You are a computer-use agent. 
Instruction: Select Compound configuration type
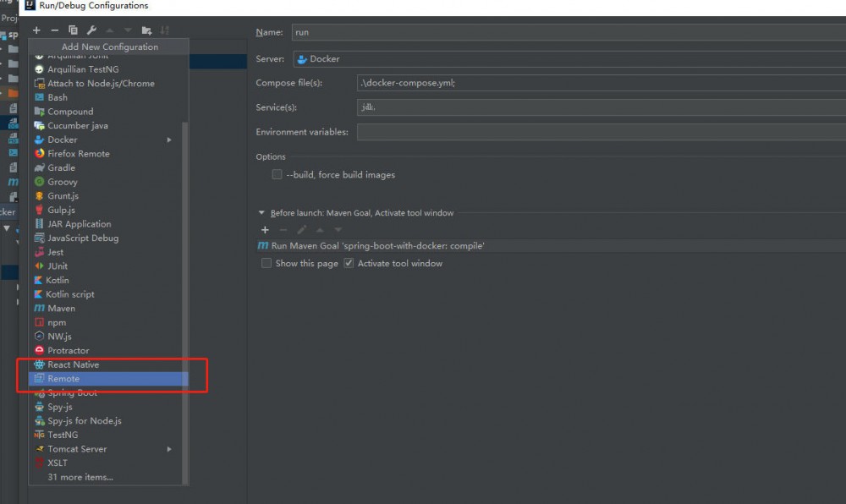point(108,111)
